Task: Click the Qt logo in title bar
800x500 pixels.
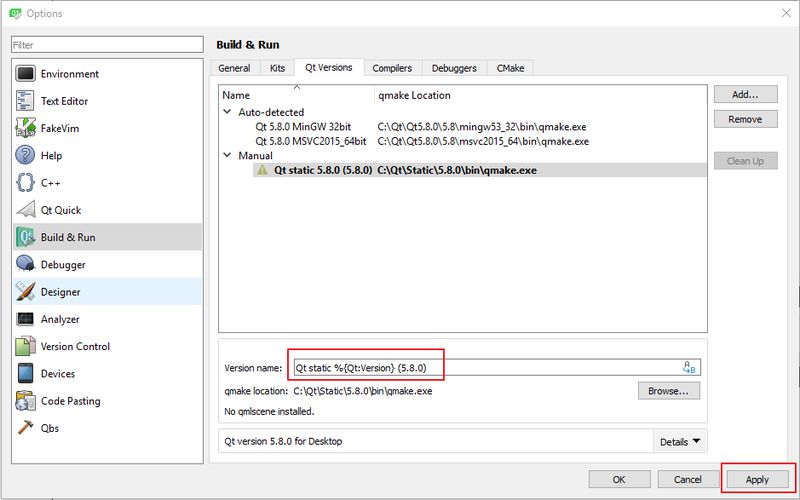Action: (x=15, y=13)
